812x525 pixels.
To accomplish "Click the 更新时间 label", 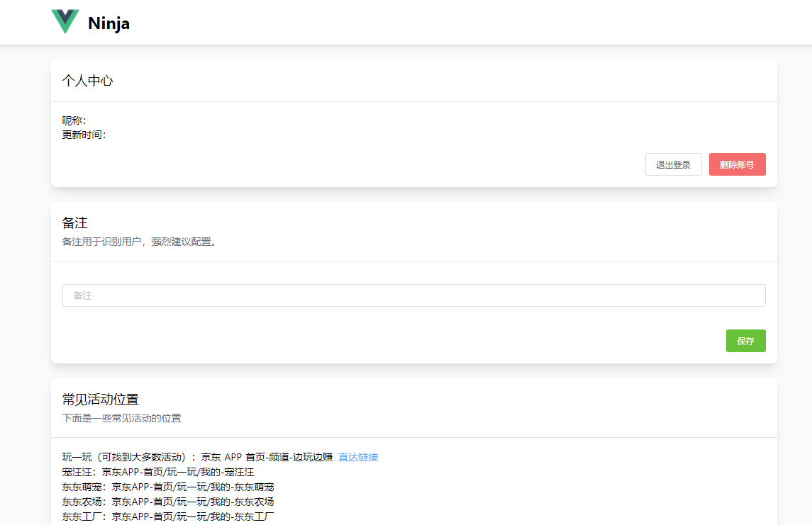I will pyautogui.click(x=84, y=135).
